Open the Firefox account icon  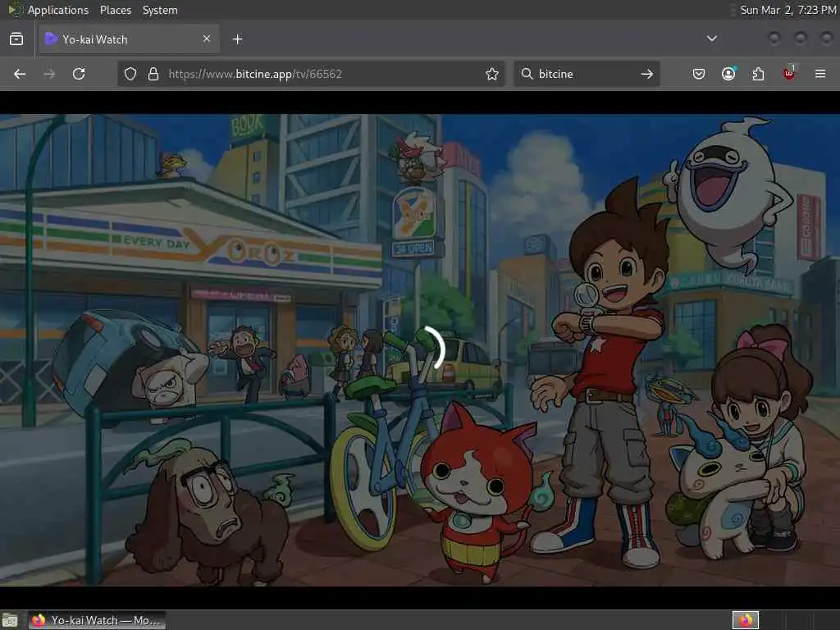[728, 74]
